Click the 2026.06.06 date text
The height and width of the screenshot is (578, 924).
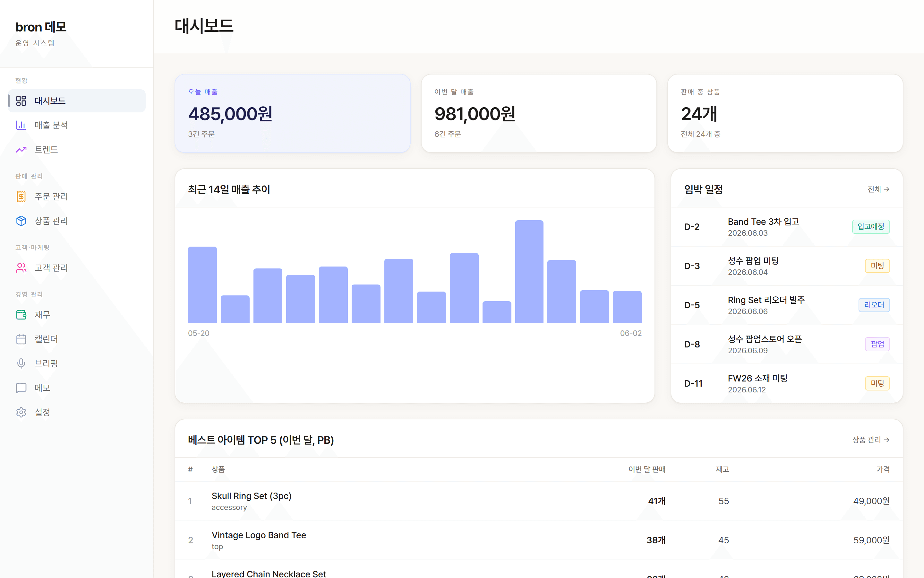(x=747, y=311)
